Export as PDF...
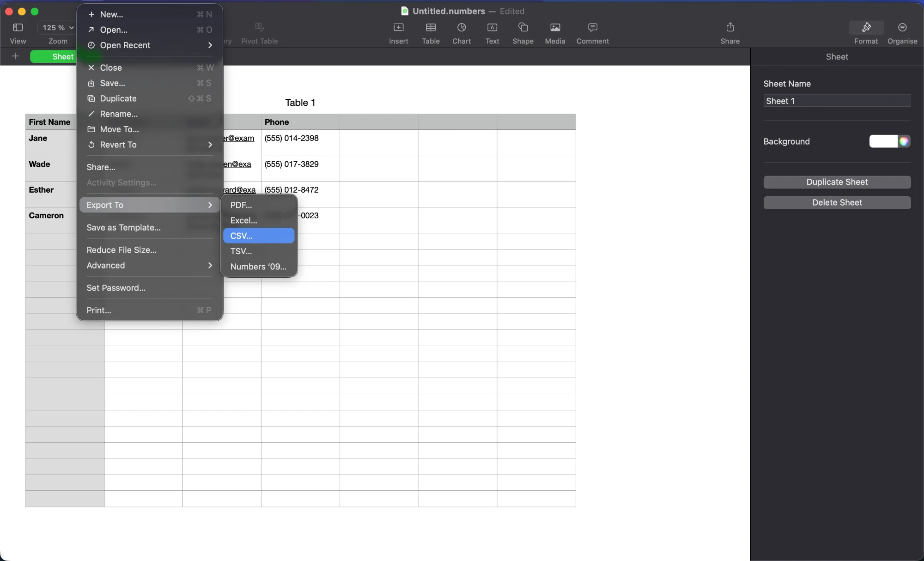Image resolution: width=924 pixels, height=561 pixels. point(259,205)
